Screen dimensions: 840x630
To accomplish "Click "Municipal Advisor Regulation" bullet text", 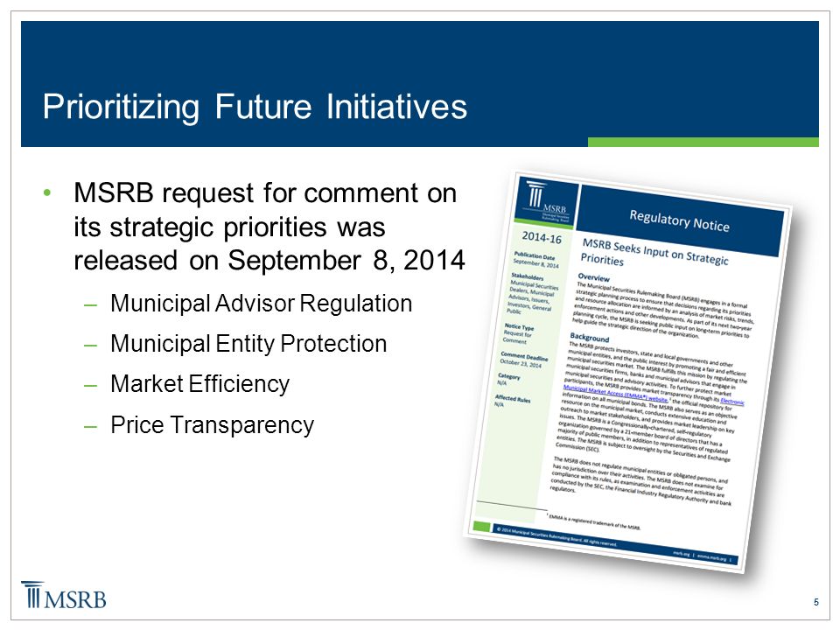I will 262,304.
